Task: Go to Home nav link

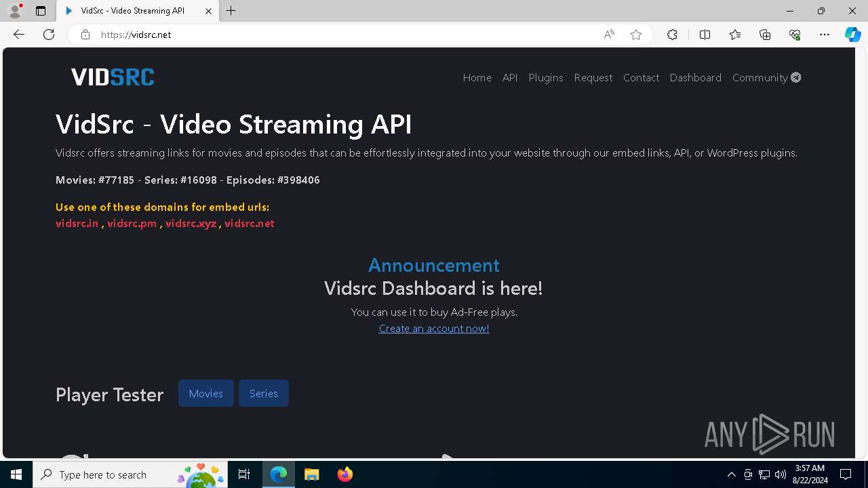Action: pos(477,77)
